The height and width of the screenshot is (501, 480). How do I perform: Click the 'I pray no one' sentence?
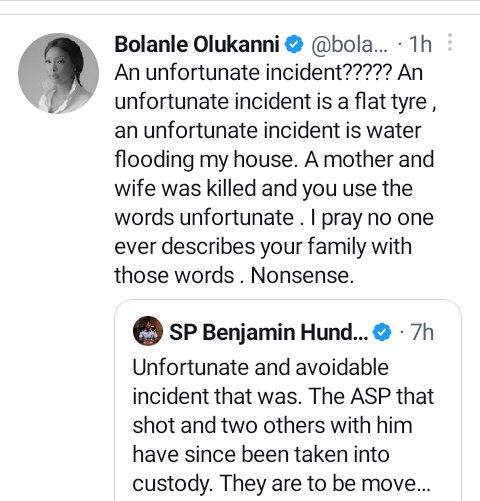(x=372, y=218)
